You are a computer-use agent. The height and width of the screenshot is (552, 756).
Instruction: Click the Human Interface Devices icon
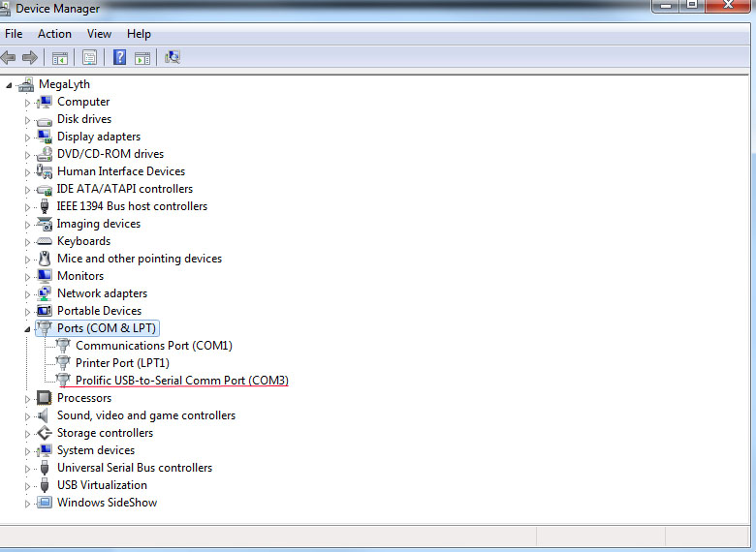pos(45,171)
